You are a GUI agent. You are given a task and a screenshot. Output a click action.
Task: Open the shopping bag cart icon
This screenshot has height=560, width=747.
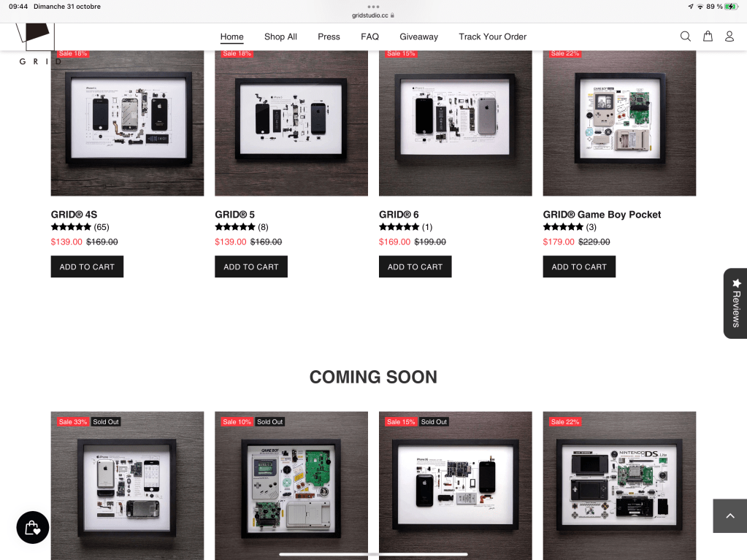pos(708,37)
